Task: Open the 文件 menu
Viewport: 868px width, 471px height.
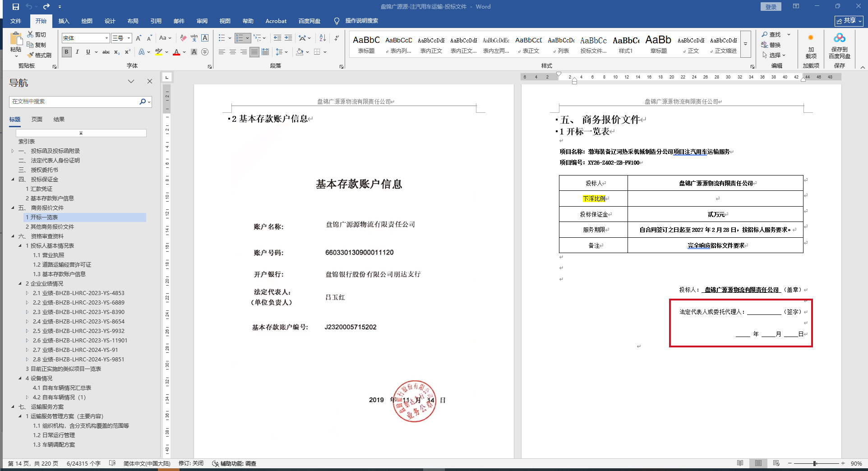Action: coord(16,21)
